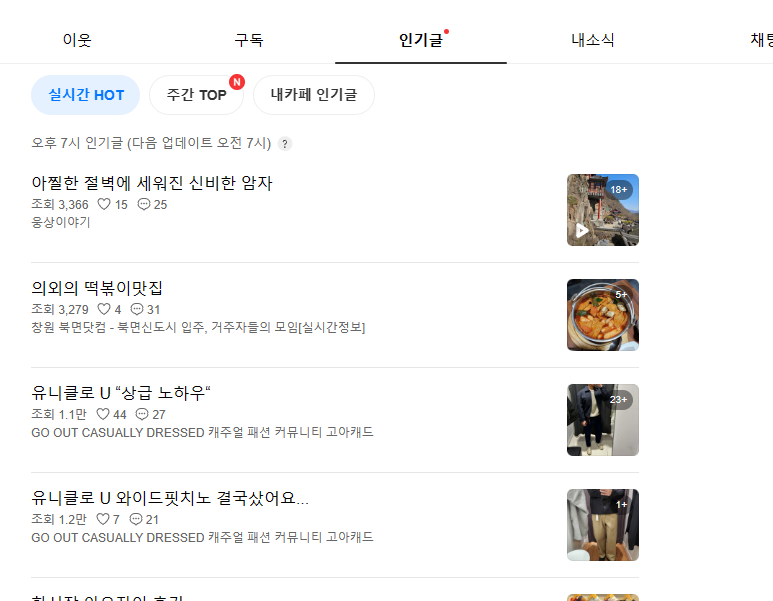Click the heart icon on the 암자 post
The image size is (773, 601).
point(104,204)
